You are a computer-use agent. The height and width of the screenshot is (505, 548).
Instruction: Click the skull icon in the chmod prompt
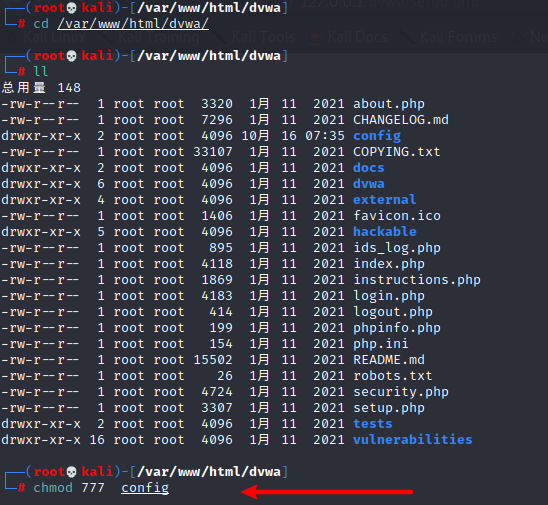pyautogui.click(x=71, y=472)
